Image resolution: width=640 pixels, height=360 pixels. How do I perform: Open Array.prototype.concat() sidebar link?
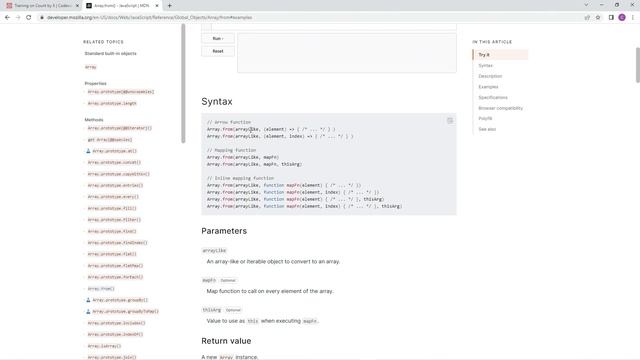pos(114,162)
